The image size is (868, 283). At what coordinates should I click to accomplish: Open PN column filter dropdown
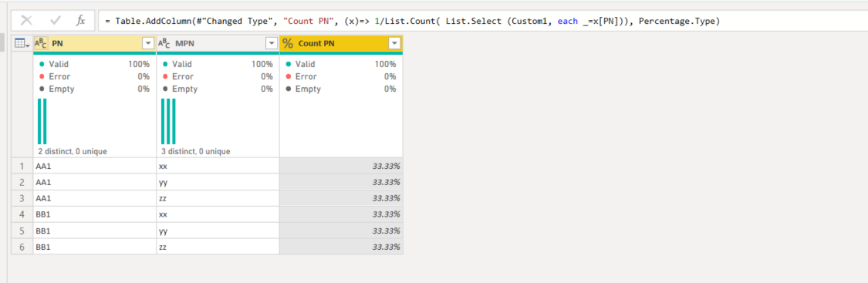click(x=148, y=44)
